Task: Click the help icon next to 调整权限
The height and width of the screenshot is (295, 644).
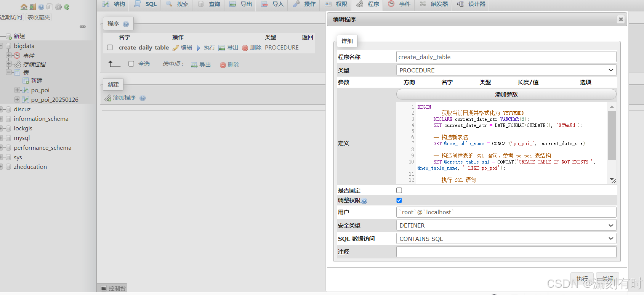Action: pyautogui.click(x=364, y=201)
